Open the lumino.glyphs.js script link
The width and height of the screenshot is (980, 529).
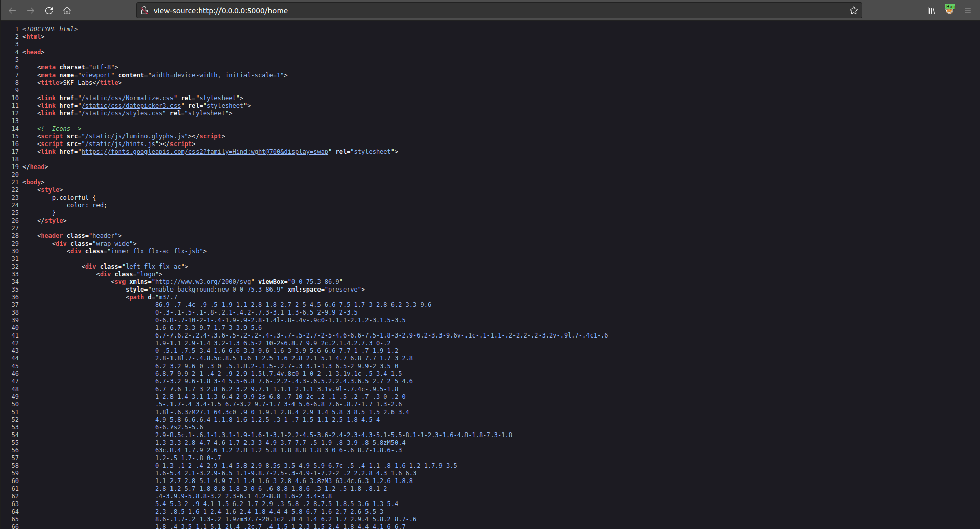point(135,136)
